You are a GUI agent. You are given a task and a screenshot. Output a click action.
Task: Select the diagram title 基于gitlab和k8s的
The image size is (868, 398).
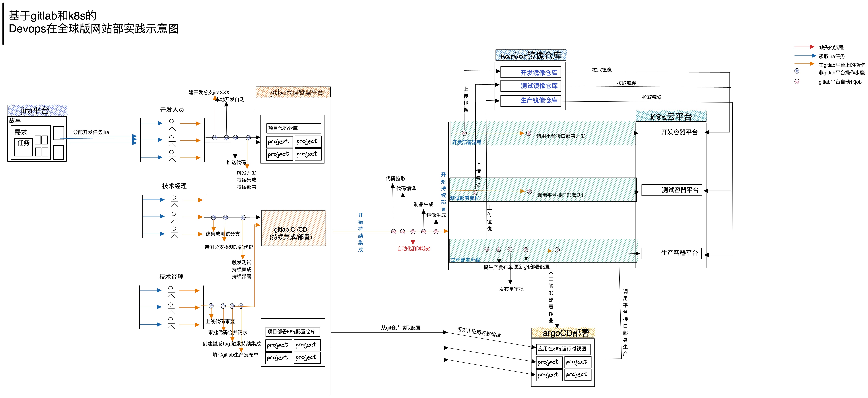point(52,16)
